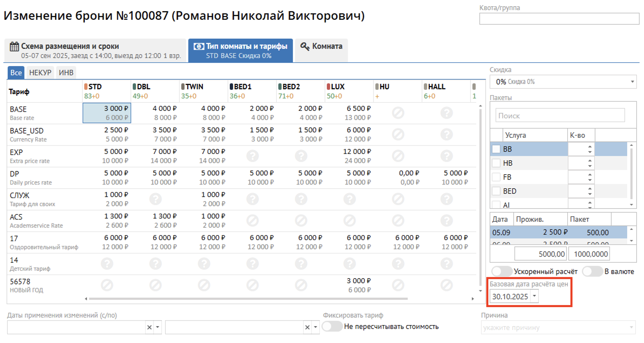Click prohibited icon in ACS BED1 cell
Screen dimensions: 644x343
tap(252, 221)
